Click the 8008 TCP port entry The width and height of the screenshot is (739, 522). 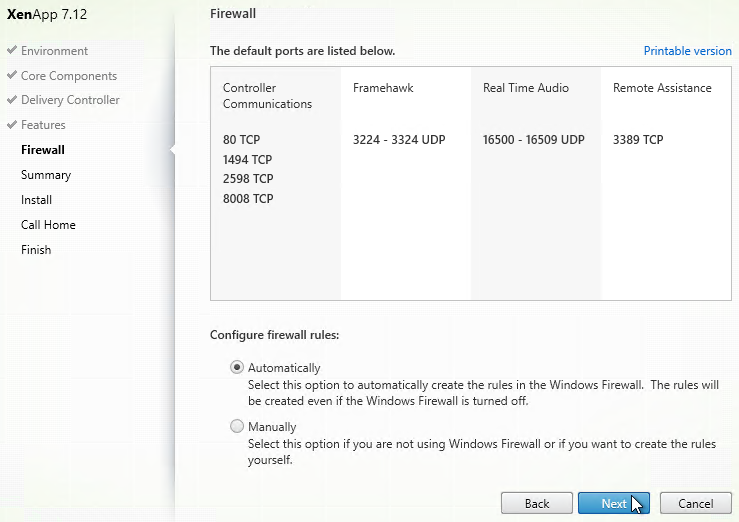248,198
